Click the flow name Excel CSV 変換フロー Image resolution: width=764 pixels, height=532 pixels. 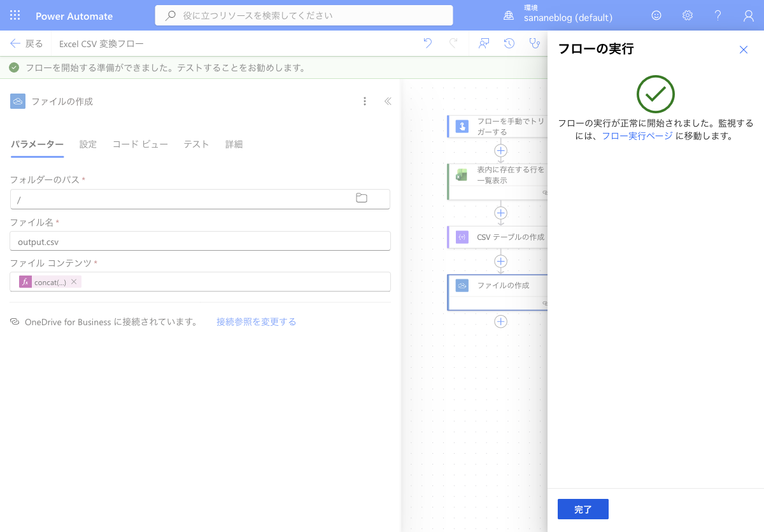coord(101,44)
